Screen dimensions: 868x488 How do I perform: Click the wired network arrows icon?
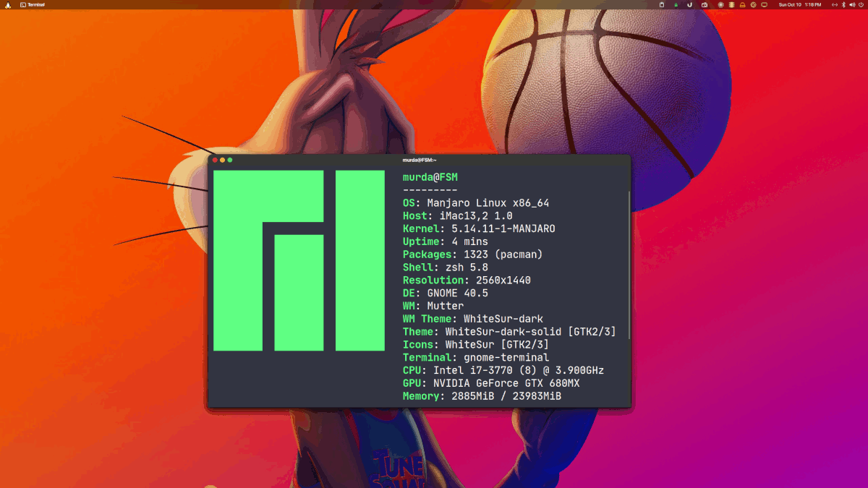(835, 4)
